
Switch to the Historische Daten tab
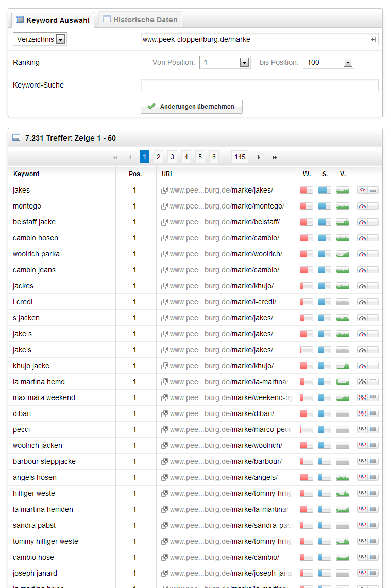coord(140,20)
